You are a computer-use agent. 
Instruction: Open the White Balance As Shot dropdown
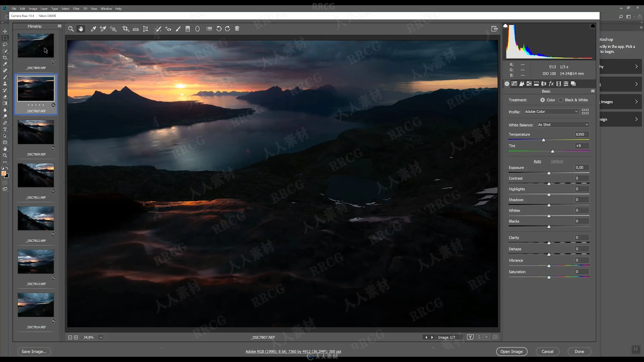[563, 125]
